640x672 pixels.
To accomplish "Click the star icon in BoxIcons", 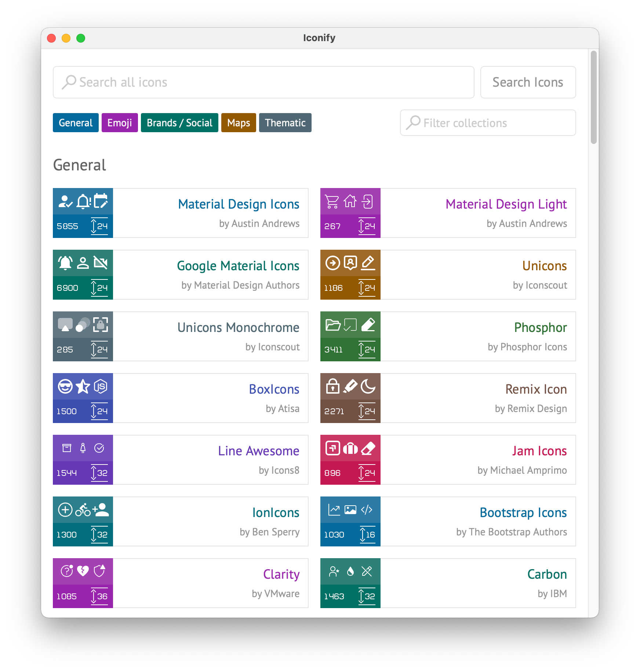I will (x=83, y=386).
